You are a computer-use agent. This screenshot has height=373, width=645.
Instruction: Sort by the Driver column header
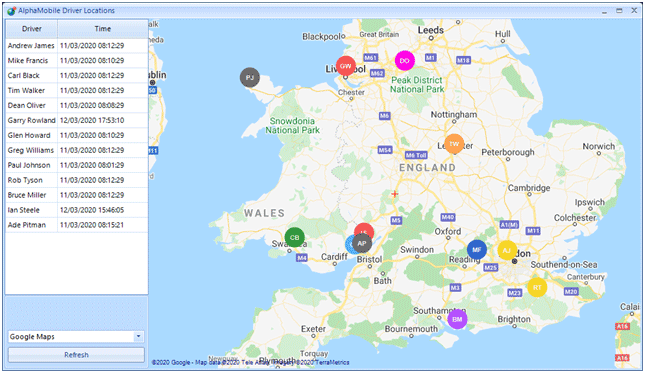(32, 29)
